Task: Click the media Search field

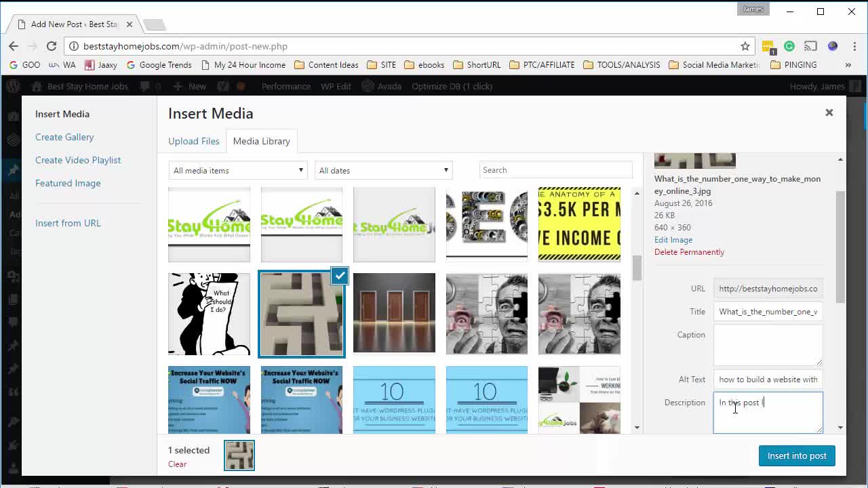Action: 555,170
